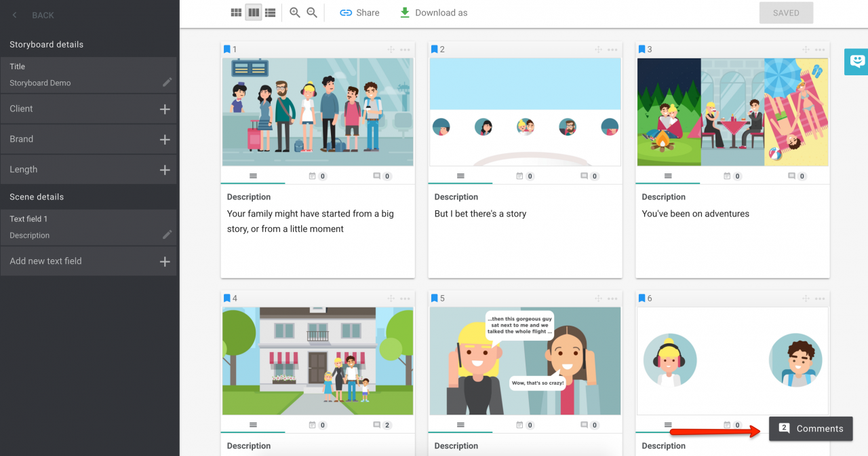Edit description 'Your family might have started'
The image size is (868, 456).
[x=311, y=221]
